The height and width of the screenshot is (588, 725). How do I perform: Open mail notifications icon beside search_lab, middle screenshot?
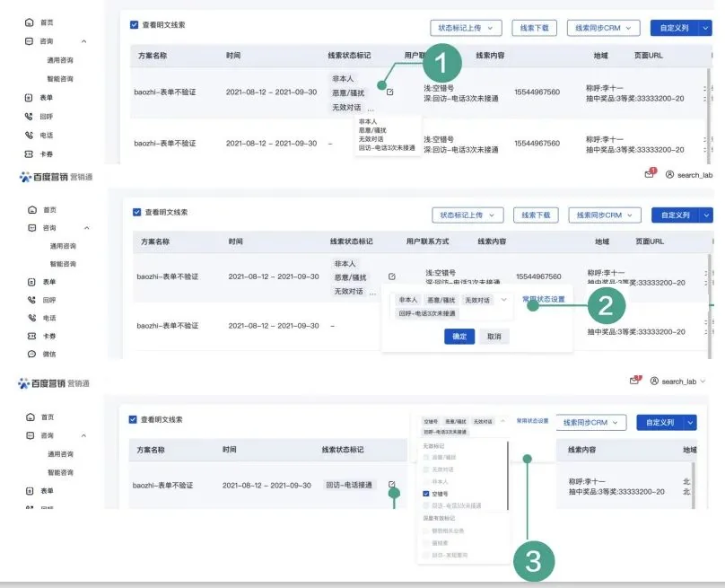pos(651,174)
